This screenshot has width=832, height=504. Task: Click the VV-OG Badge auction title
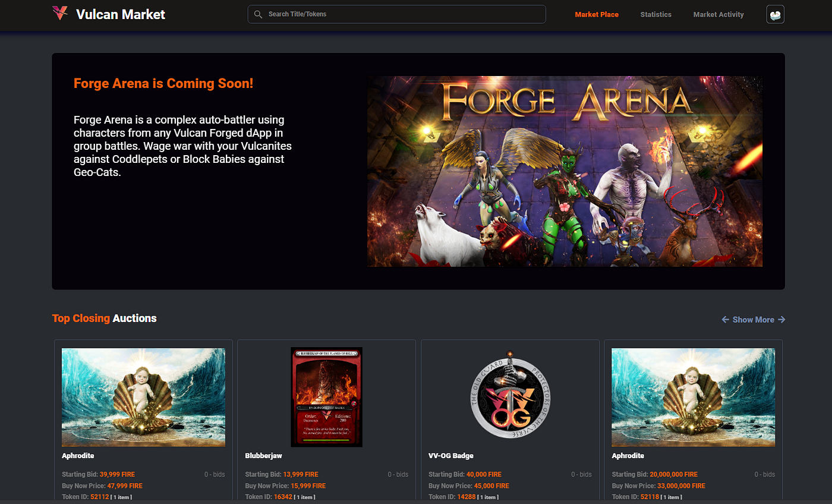pyautogui.click(x=451, y=456)
